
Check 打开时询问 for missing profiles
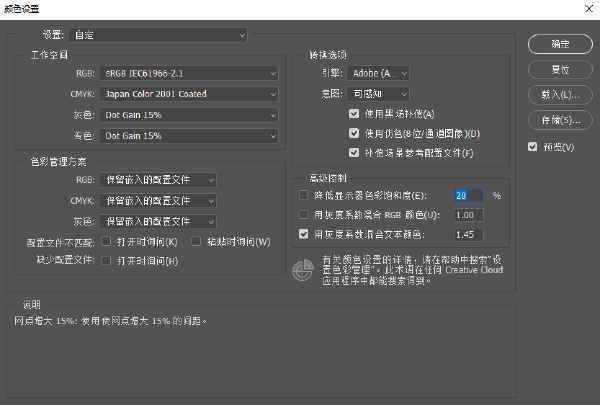tap(107, 260)
